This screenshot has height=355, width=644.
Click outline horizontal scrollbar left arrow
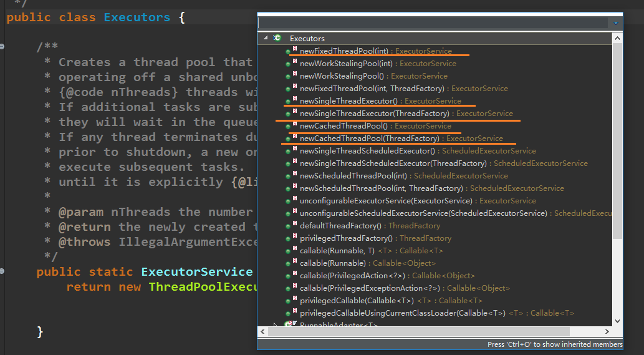tap(263, 331)
